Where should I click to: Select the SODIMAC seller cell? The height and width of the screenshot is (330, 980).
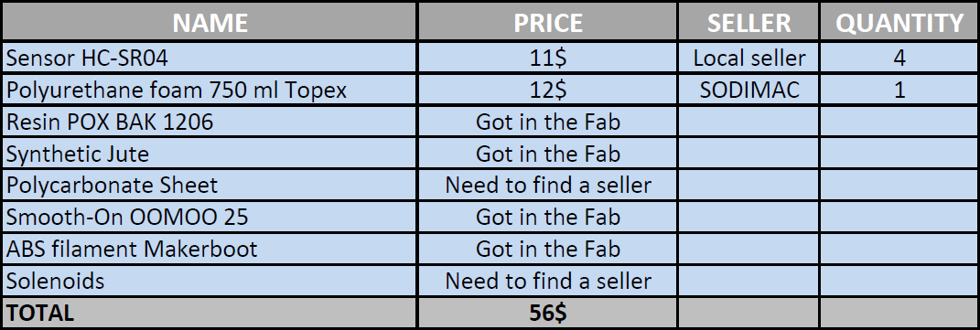748,90
